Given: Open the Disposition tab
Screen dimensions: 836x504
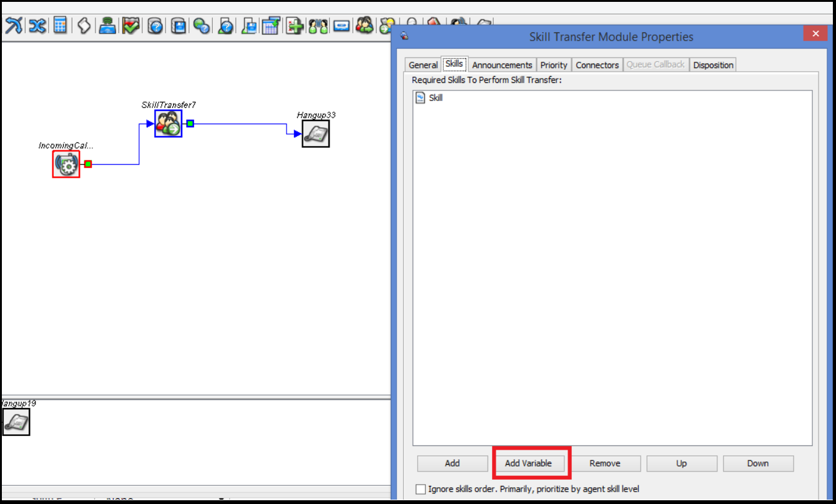Looking at the screenshot, I should (x=713, y=64).
